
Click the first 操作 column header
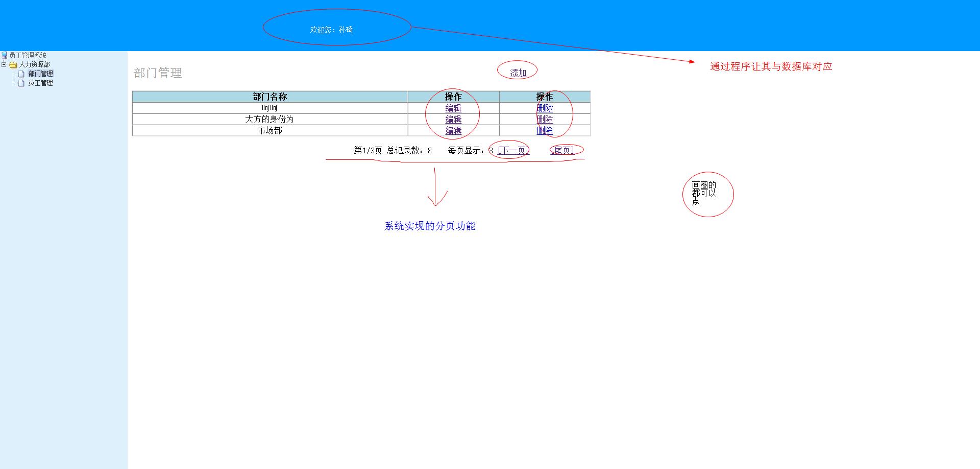click(x=453, y=96)
